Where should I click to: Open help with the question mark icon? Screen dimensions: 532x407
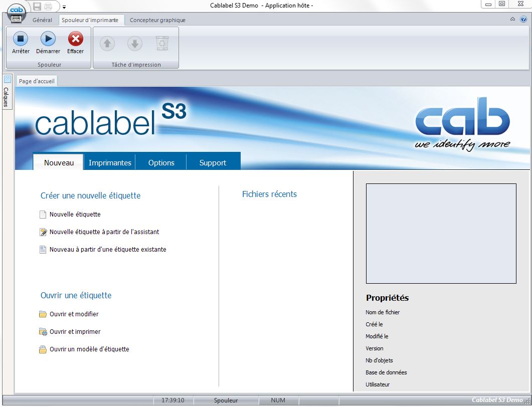coord(523,20)
